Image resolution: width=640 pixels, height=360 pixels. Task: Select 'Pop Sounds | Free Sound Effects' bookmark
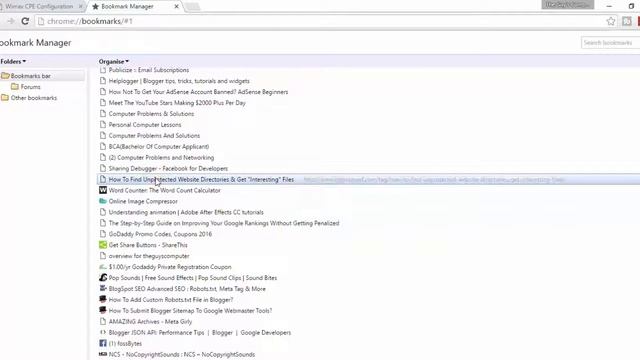tap(193, 278)
